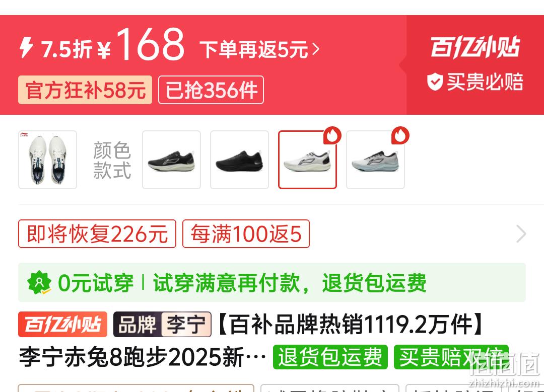Image resolution: width=544 pixels, height=392 pixels.
Task: Select the currently highlighted white shoe swatch
Action: coord(307,160)
